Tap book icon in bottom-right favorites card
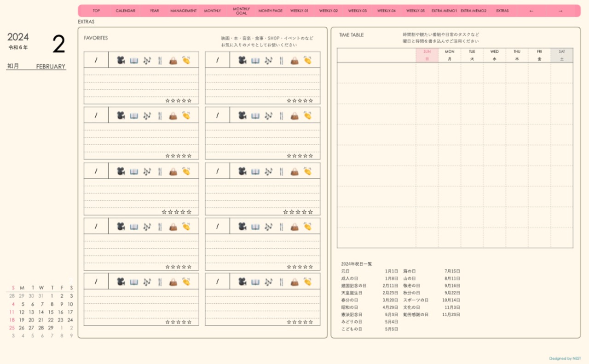 click(255, 282)
